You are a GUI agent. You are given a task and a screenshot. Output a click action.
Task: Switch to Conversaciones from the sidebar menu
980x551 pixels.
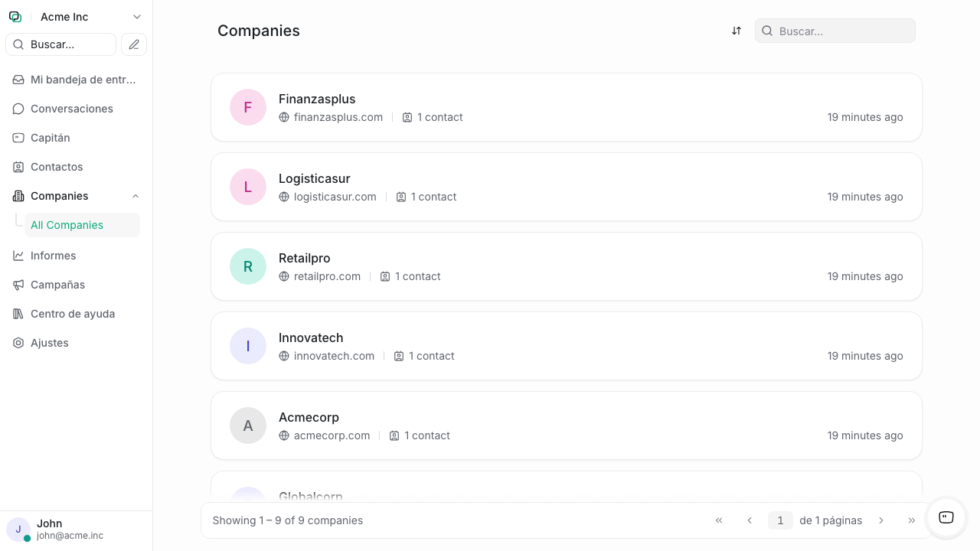(72, 109)
